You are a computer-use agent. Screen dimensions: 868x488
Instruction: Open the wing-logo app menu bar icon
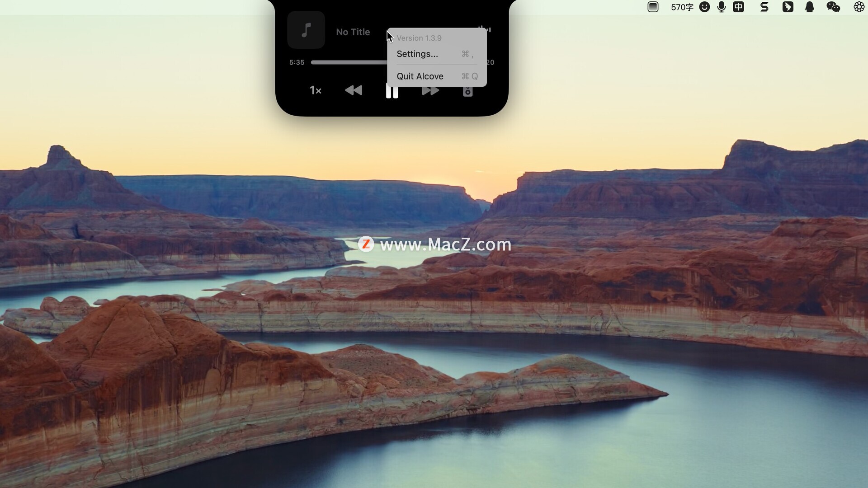pyautogui.click(x=788, y=7)
